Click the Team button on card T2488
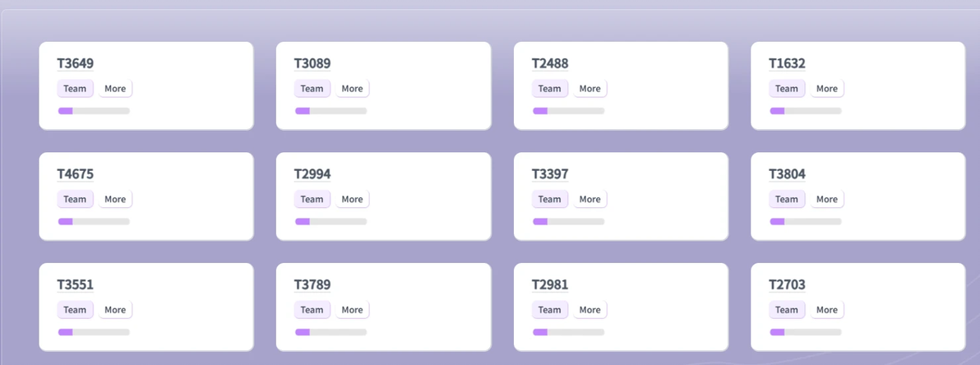 [x=550, y=89]
